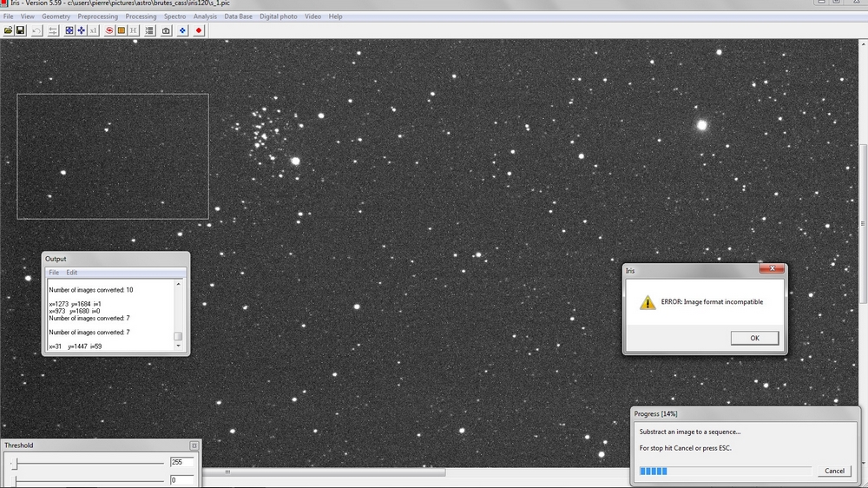The image size is (868, 488).
Task: Click the progress bar in Progress dialog
Action: tap(725, 471)
